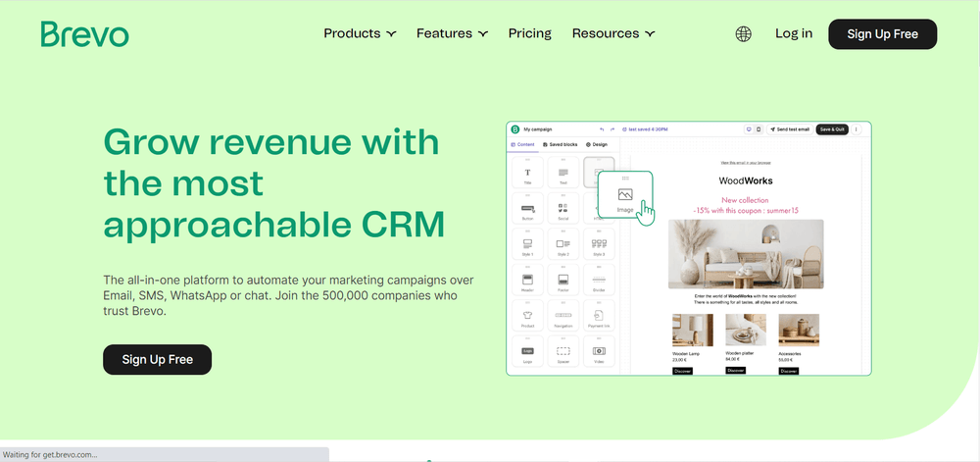Choose the Style 3 layout block
The height and width of the screenshot is (462, 980).
click(599, 244)
